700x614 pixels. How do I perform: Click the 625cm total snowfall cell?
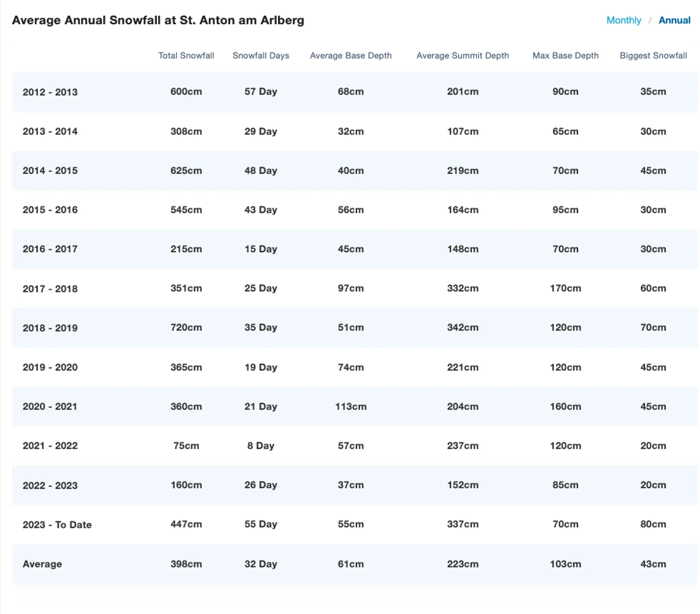coord(186,171)
